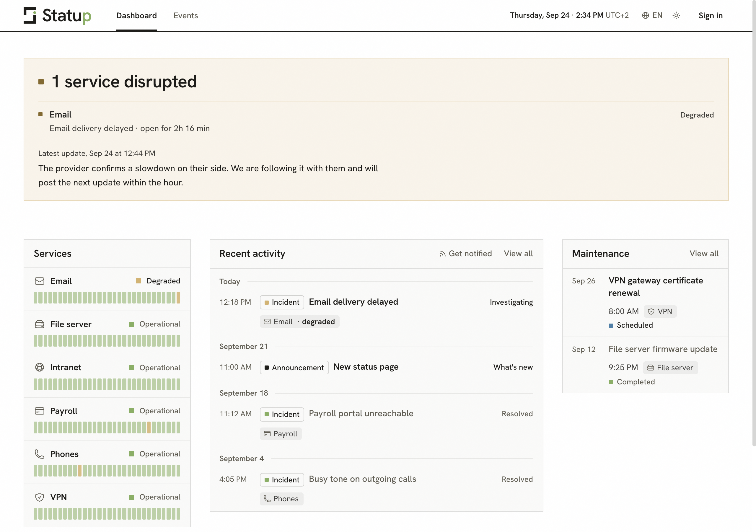Open the EN language selector
Viewport: 756px width, 532px height.
click(x=652, y=15)
